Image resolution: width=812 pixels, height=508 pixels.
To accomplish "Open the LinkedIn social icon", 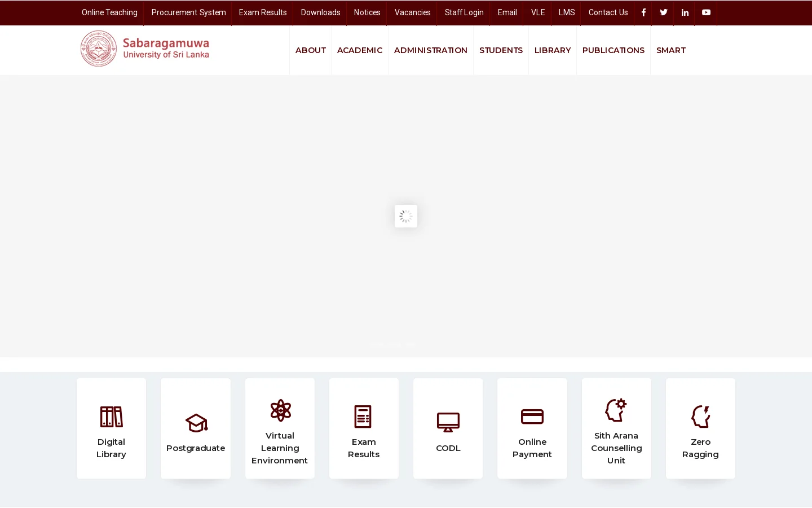I will (x=685, y=12).
